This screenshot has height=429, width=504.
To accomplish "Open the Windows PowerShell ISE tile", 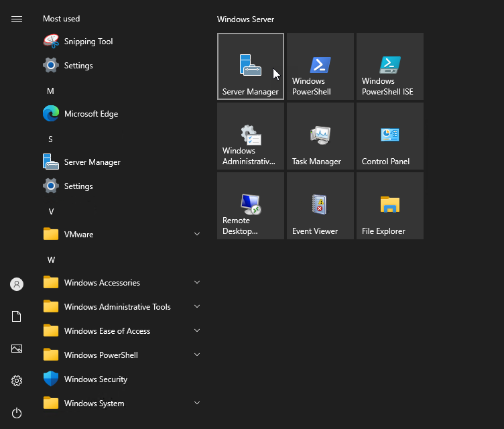I will point(390,66).
